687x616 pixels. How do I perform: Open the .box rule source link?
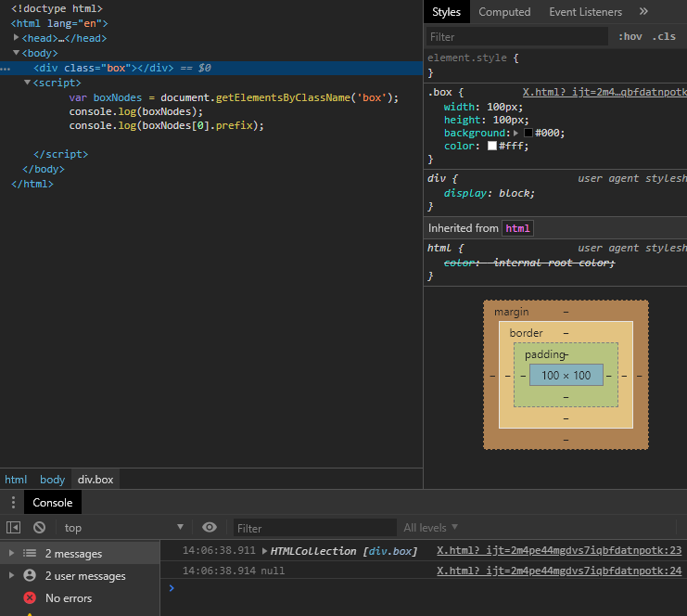(x=604, y=92)
